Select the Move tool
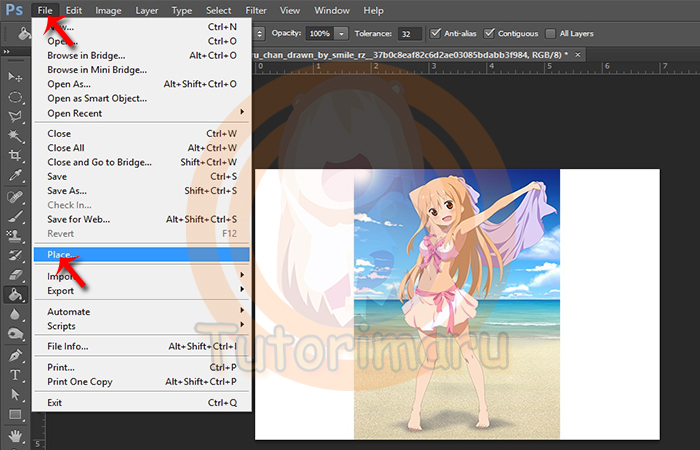Screen dimensions: 700x450 point(15,77)
